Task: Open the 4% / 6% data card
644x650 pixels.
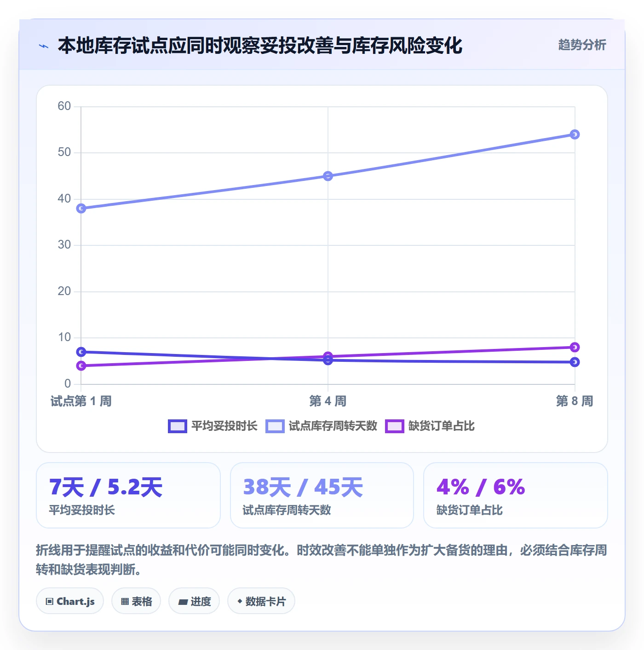Action: tap(516, 495)
